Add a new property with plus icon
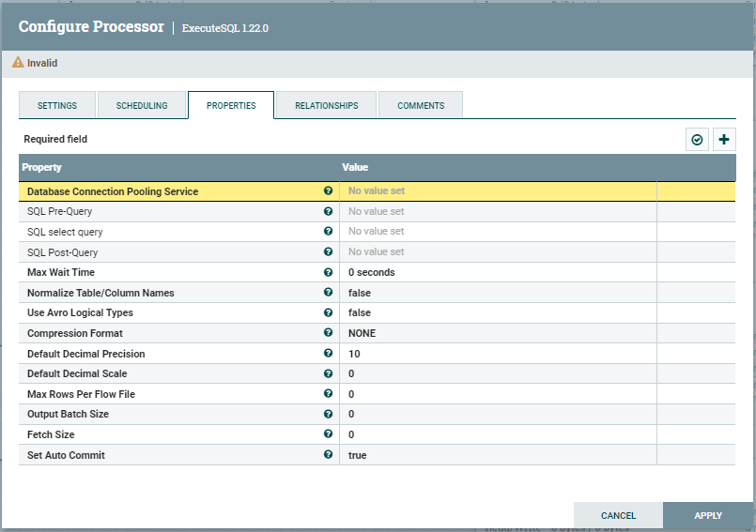The width and height of the screenshot is (756, 532). (x=724, y=140)
